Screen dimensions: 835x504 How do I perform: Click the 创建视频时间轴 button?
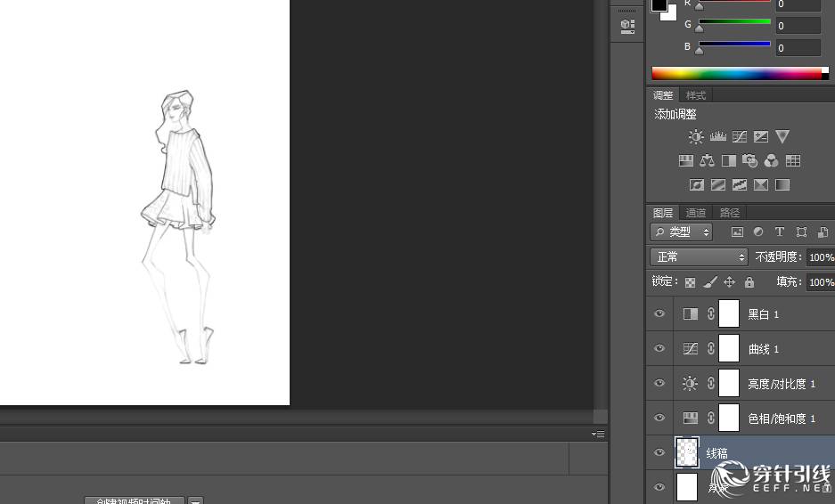click(135, 500)
